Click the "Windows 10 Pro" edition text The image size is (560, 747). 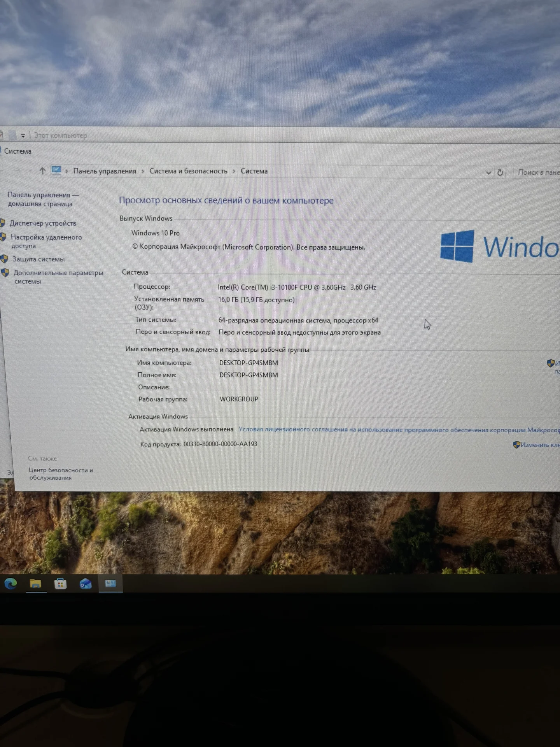click(156, 233)
